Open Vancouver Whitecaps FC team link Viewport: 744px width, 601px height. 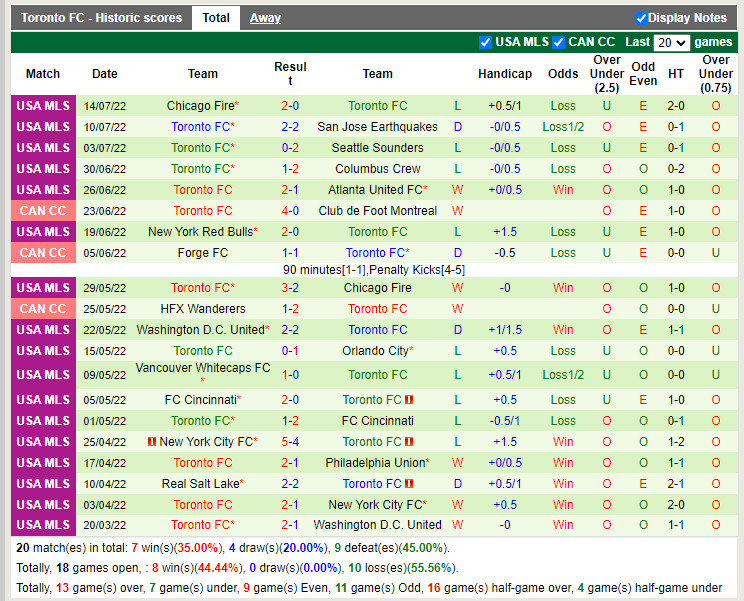coord(203,368)
